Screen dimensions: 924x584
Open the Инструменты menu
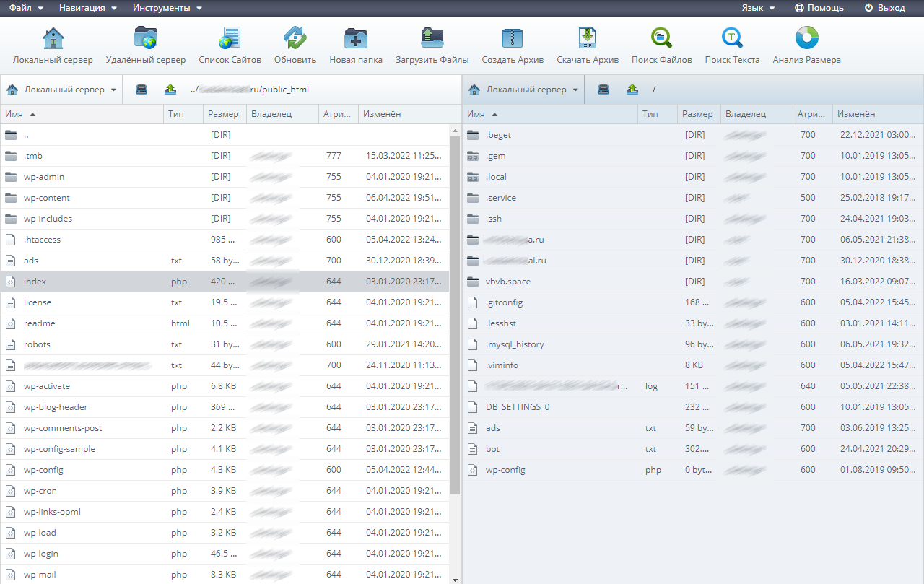click(167, 8)
